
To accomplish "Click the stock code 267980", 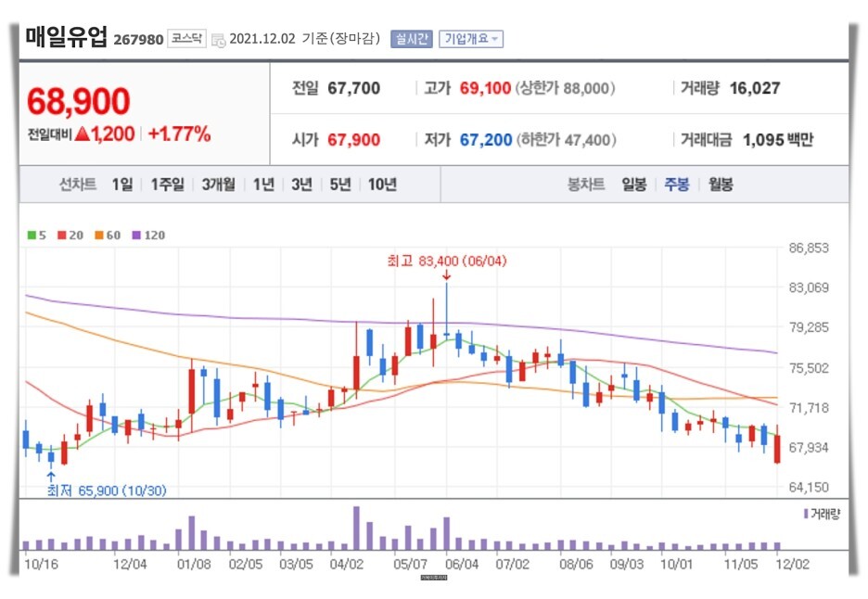I will click(x=138, y=40).
